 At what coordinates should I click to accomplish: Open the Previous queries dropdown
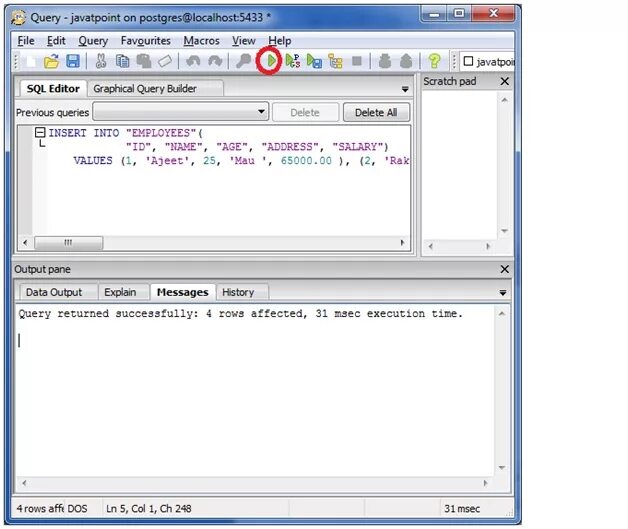(262, 111)
